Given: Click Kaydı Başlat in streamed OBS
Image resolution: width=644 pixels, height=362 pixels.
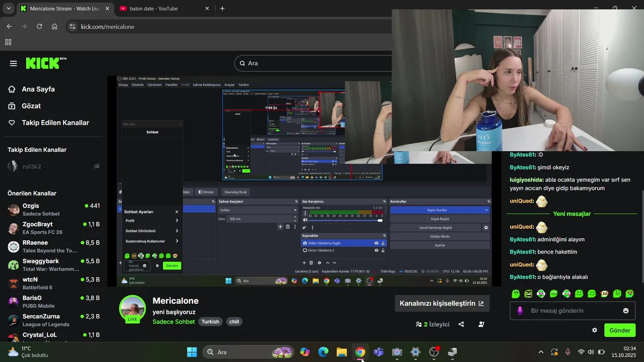Looking at the screenshot, I should coord(440,219).
